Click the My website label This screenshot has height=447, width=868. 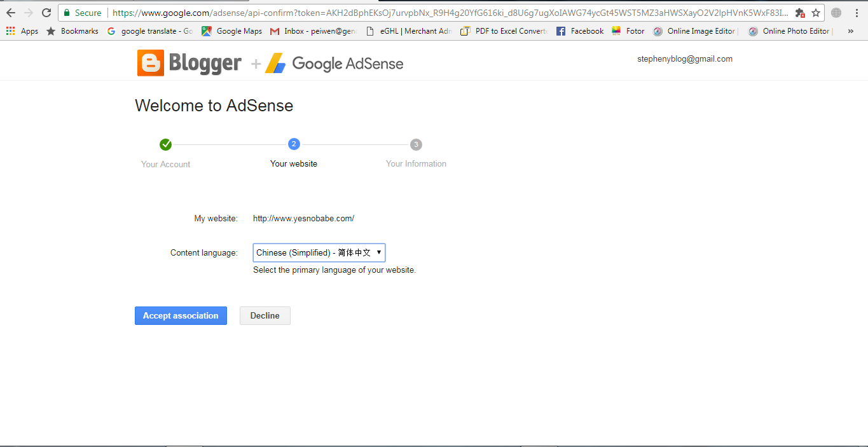(x=216, y=219)
